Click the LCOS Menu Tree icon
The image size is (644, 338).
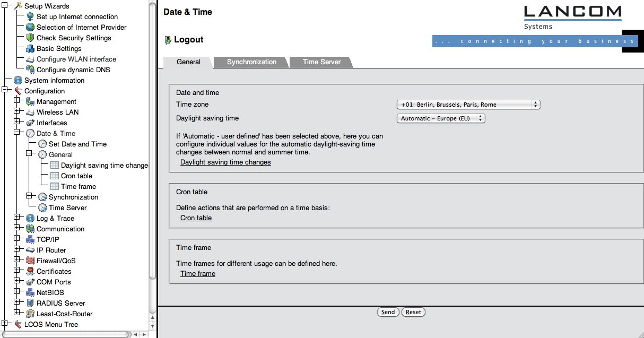point(18,324)
